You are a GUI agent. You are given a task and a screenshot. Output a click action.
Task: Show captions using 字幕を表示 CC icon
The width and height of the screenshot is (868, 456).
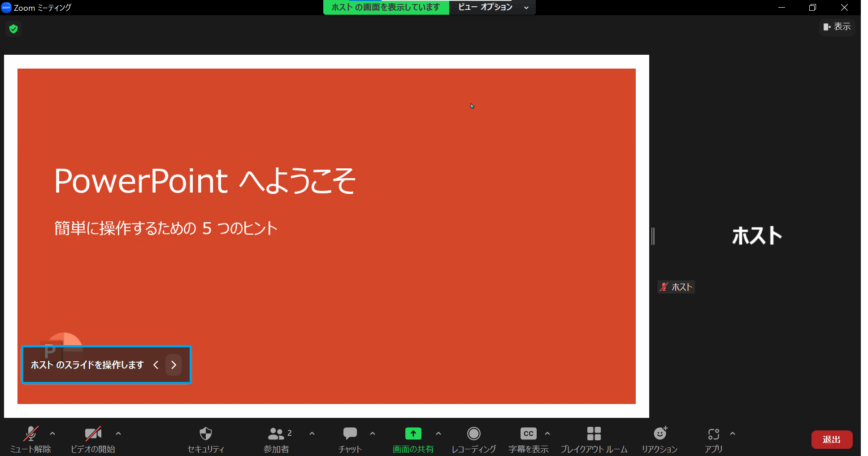coord(528,434)
